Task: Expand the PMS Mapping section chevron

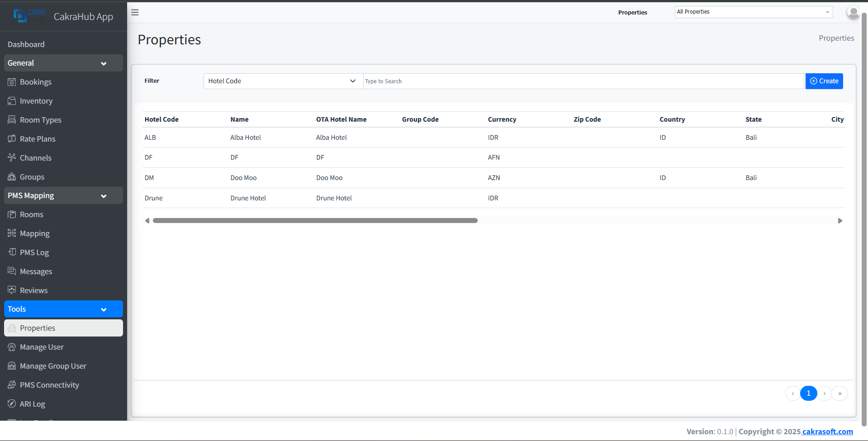Action: tap(104, 196)
